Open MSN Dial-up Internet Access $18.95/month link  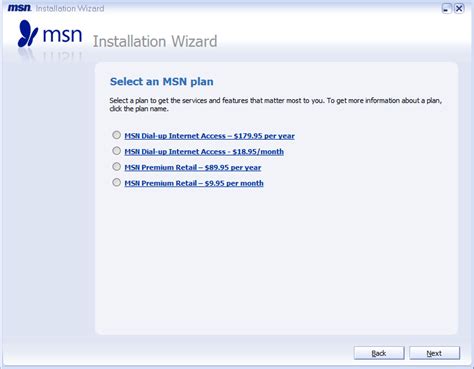[204, 152]
